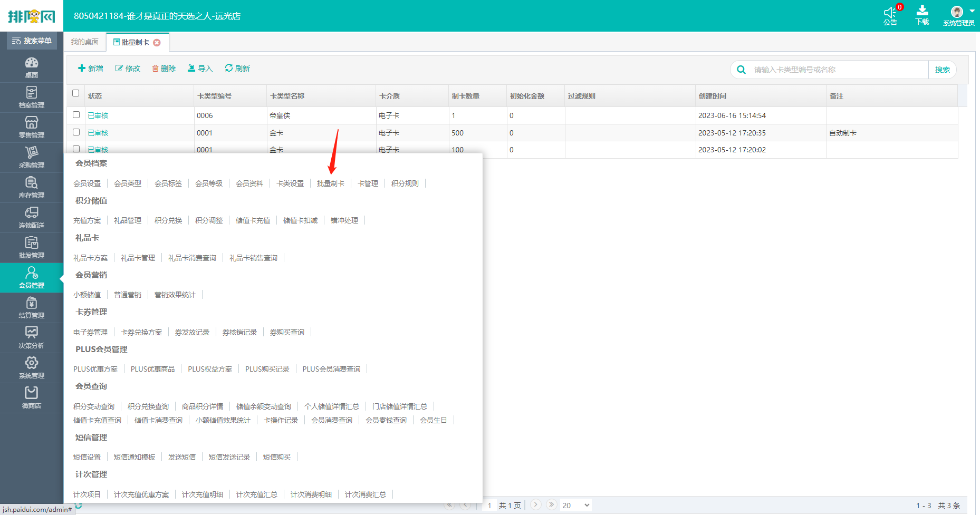Open 积分规则 menu item
Image resolution: width=980 pixels, height=515 pixels.
click(405, 183)
